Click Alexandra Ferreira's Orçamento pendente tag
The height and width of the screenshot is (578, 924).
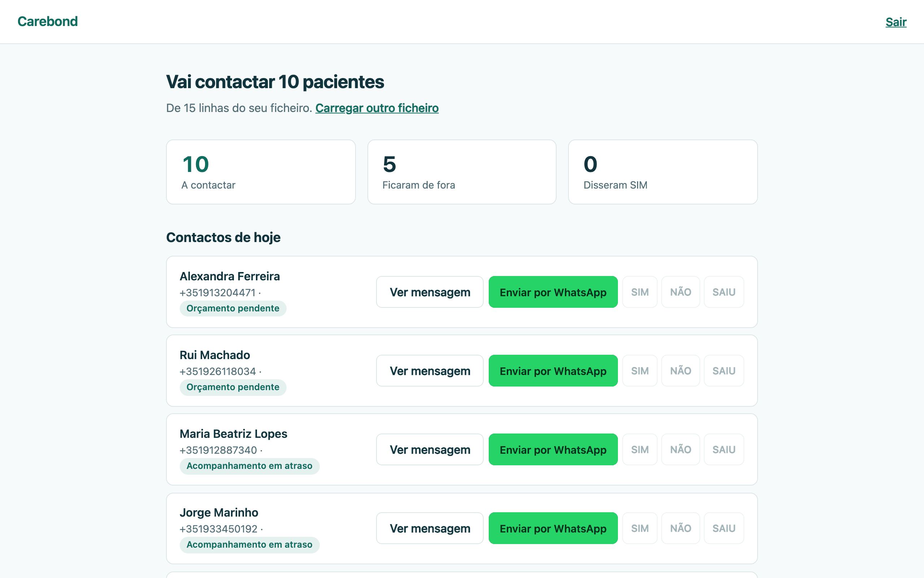[233, 309]
